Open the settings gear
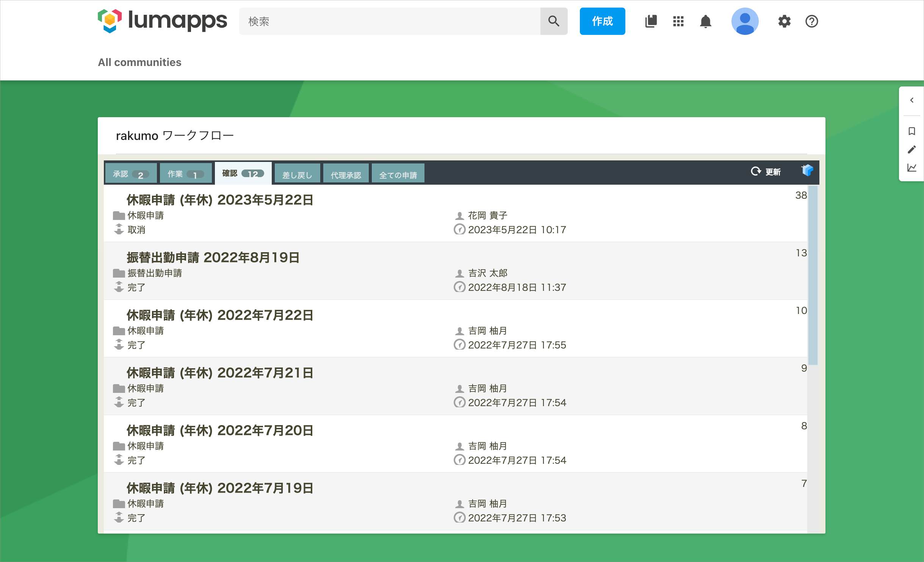The height and width of the screenshot is (562, 924). (784, 21)
